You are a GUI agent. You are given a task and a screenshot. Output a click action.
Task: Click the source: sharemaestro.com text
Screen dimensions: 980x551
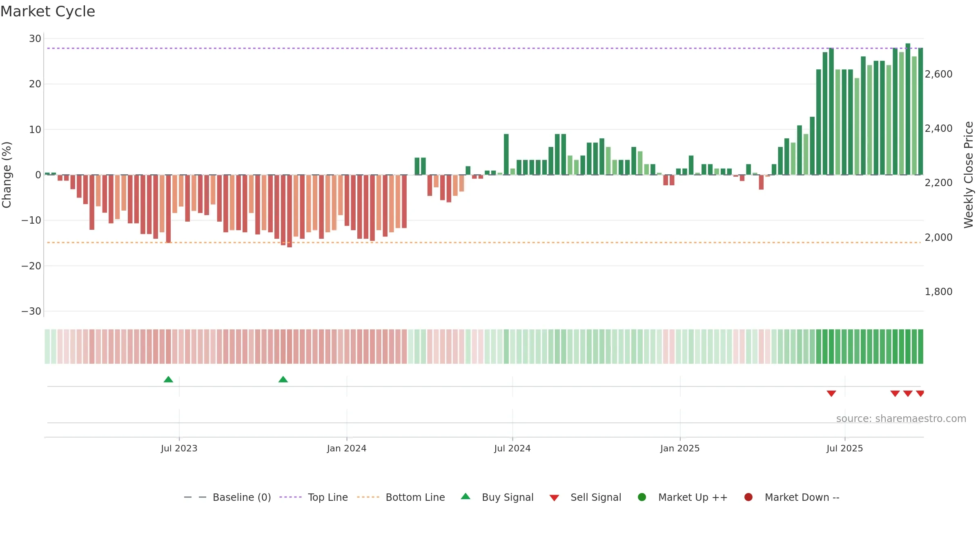pyautogui.click(x=901, y=419)
